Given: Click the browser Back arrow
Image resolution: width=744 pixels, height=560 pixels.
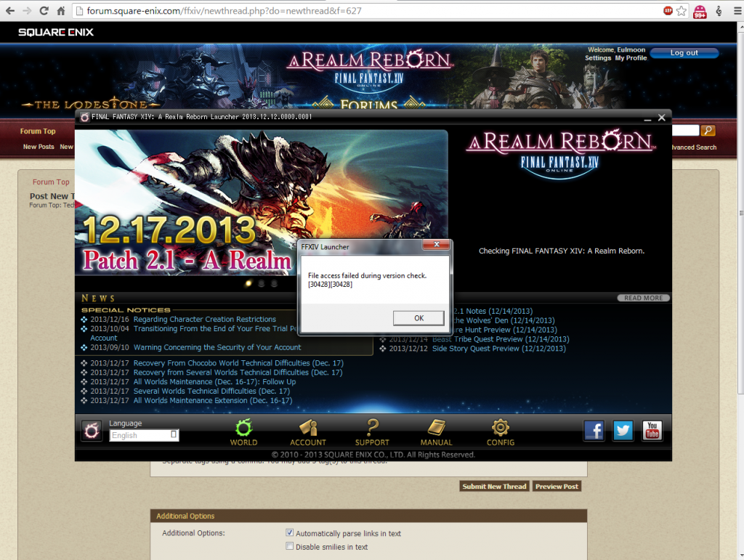Looking at the screenshot, I should click(10, 10).
